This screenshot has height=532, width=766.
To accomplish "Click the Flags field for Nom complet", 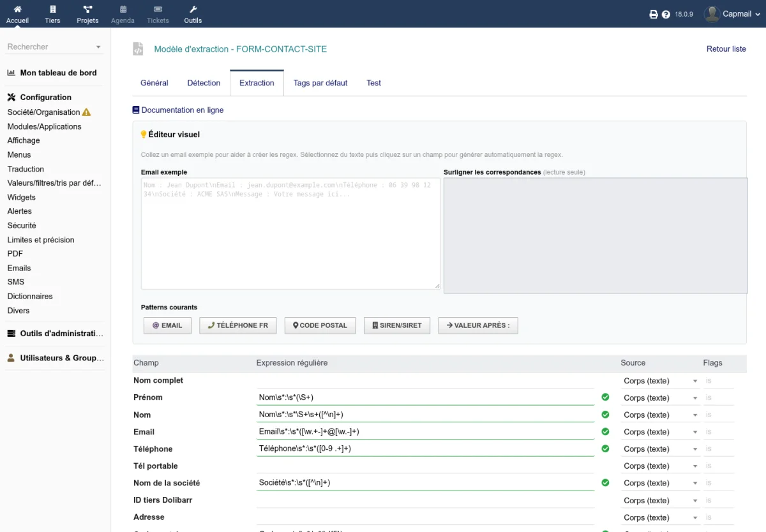I will coord(719,381).
